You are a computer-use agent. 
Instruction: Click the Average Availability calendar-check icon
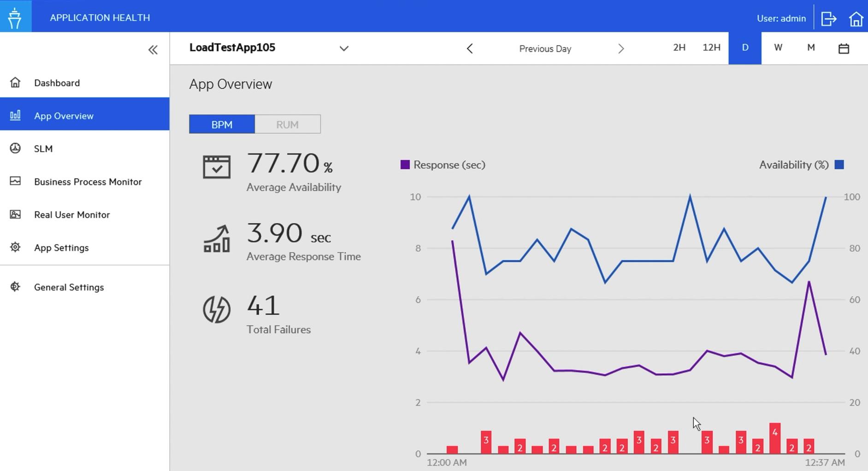coord(216,167)
